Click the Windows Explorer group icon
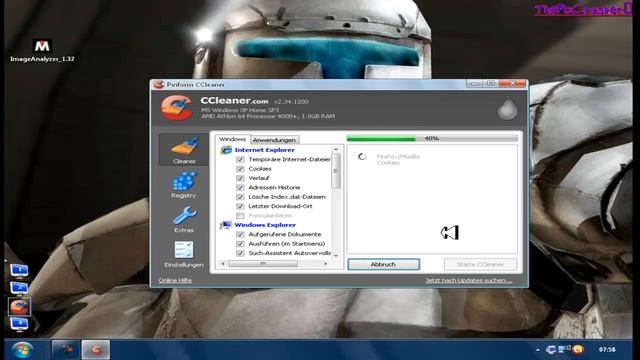Viewport: 640px width, 360px height. click(225, 225)
